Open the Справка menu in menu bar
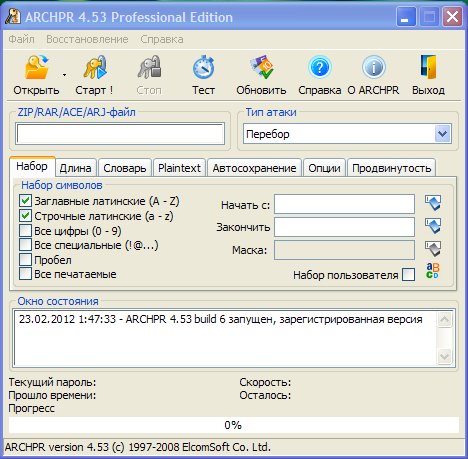The image size is (468, 459). (x=162, y=39)
